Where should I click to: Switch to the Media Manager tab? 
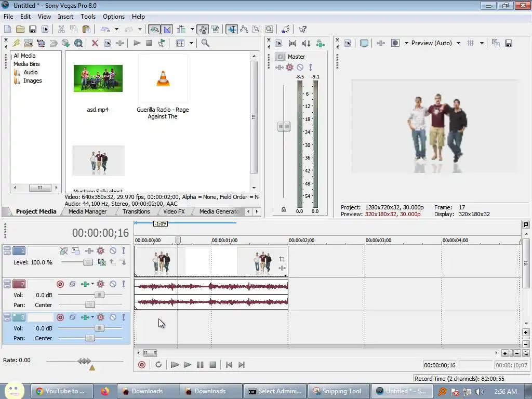click(x=87, y=211)
